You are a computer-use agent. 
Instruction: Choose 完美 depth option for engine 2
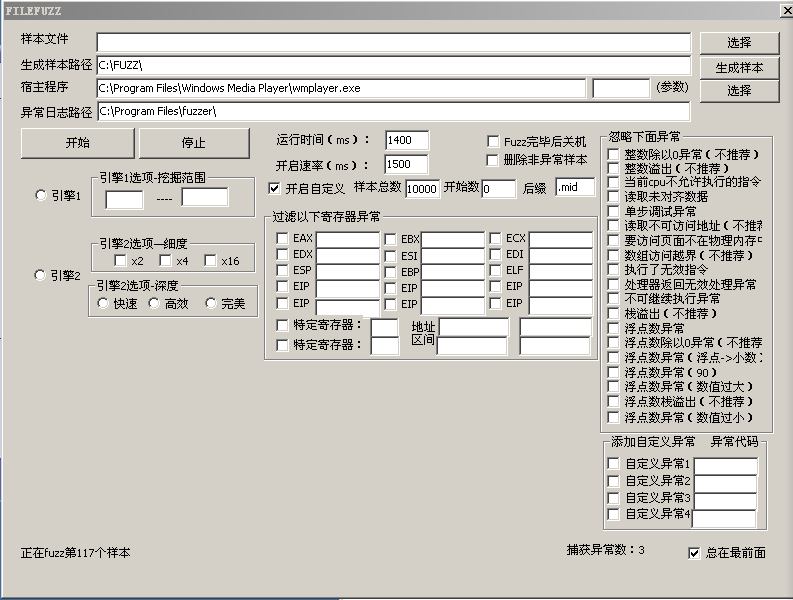[x=212, y=304]
